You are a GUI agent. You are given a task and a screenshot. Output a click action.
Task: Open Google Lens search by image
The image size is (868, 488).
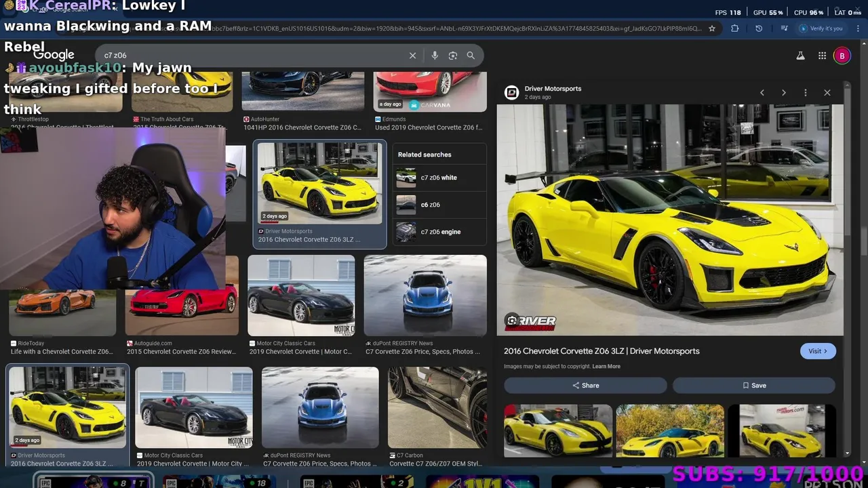click(453, 56)
